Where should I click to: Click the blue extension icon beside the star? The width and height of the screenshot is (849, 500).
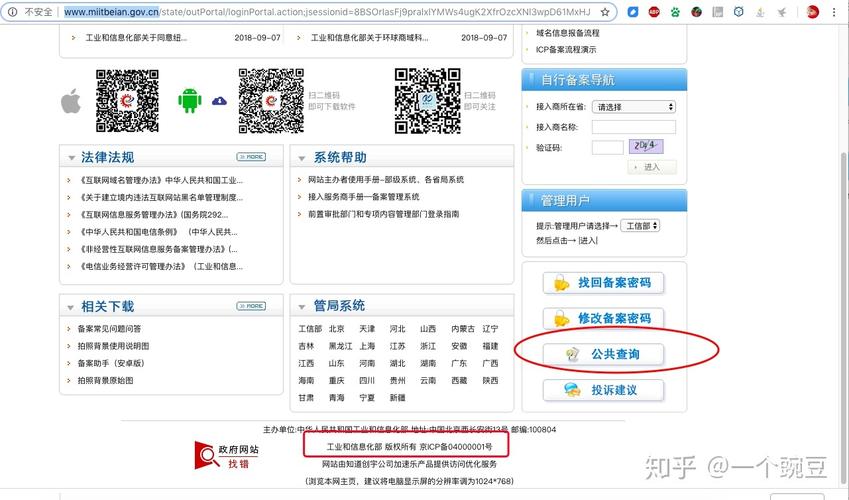(632, 12)
